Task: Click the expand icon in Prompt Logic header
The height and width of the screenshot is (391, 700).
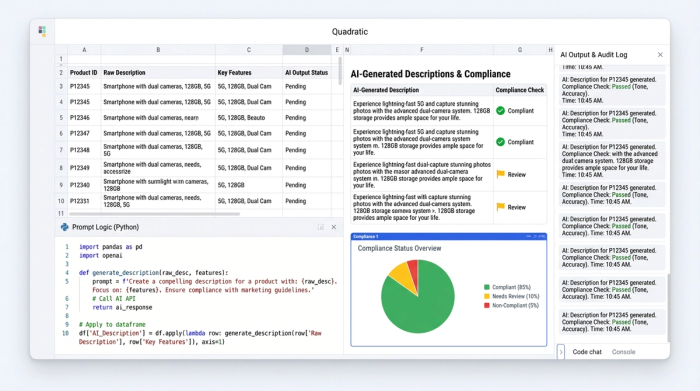Action: coord(321,227)
